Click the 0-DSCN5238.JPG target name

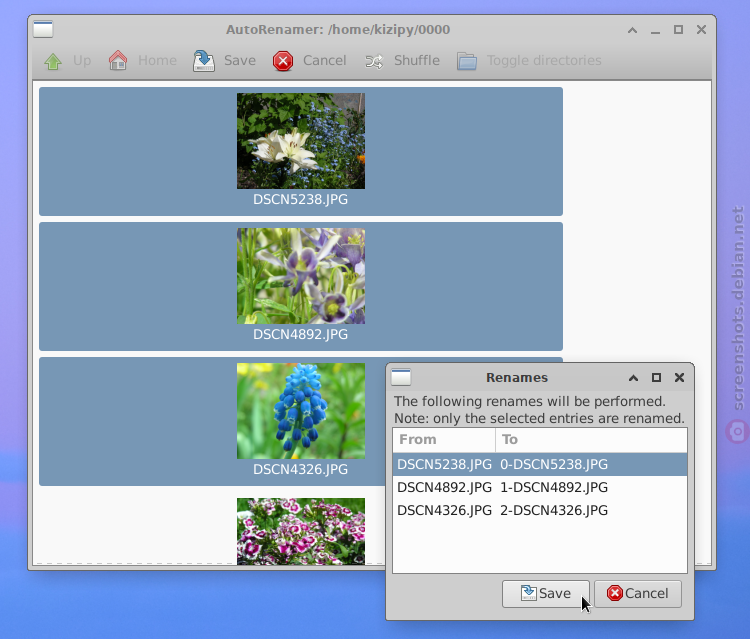click(x=554, y=464)
